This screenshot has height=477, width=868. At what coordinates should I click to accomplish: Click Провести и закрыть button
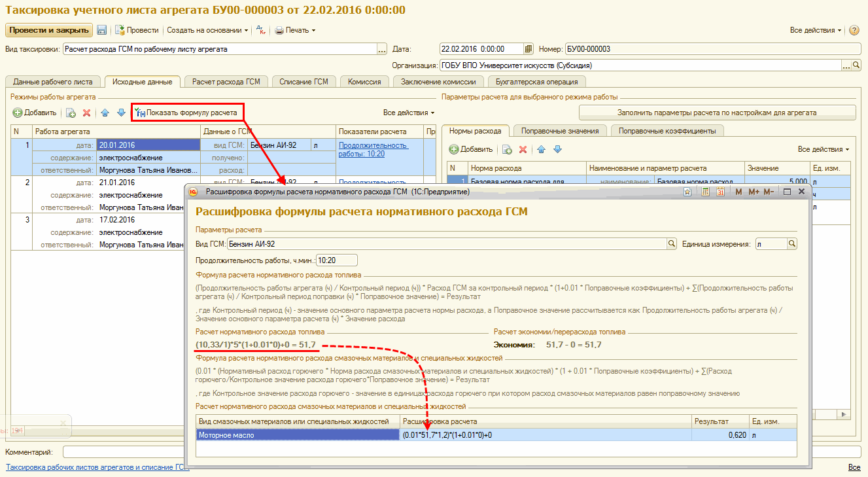click(x=50, y=30)
